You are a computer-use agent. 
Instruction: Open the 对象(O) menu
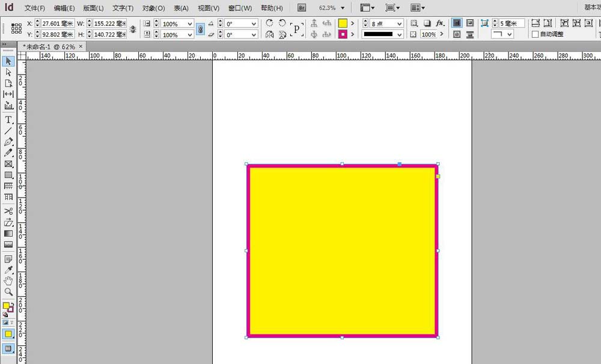[x=153, y=8]
